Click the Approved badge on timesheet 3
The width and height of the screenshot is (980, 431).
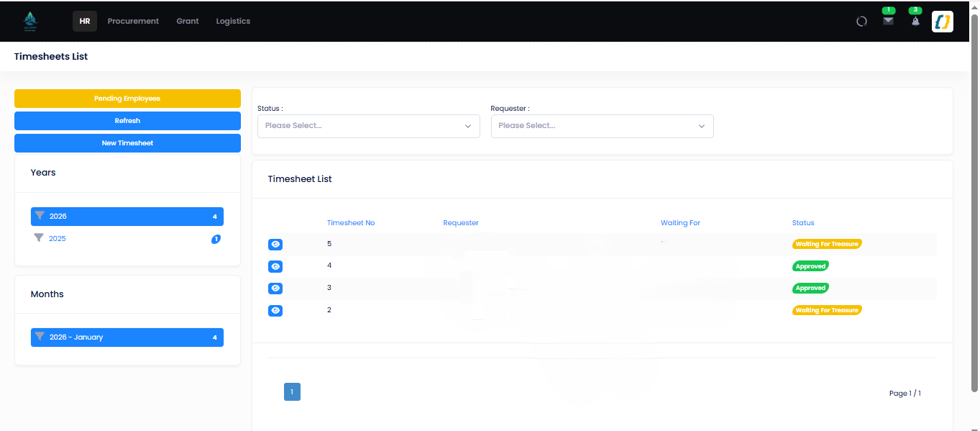pyautogui.click(x=810, y=288)
